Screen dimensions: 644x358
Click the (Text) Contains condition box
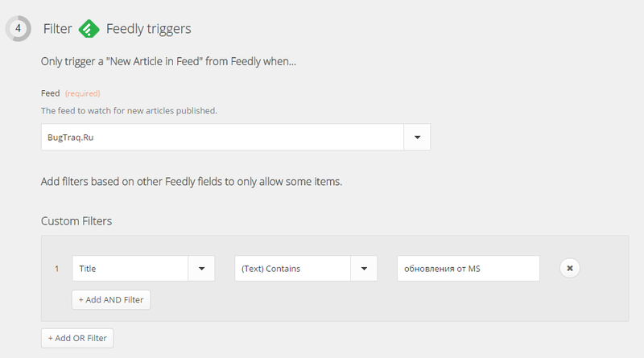293,269
